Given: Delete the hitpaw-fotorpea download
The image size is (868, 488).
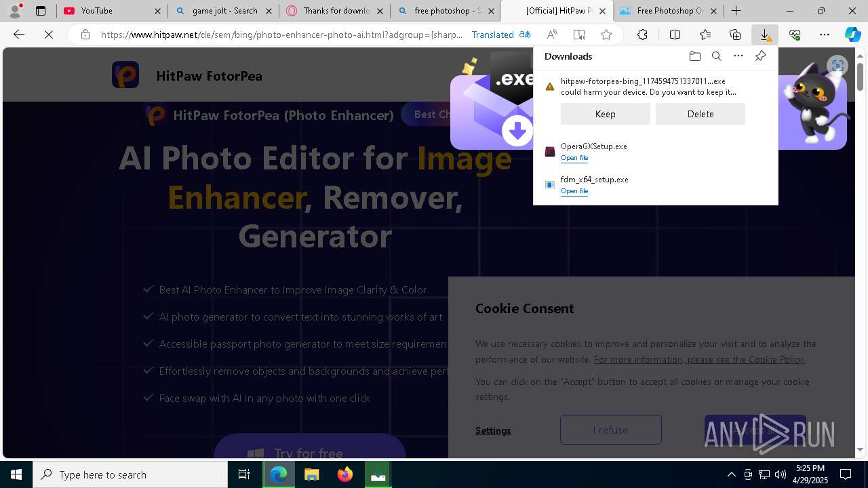Looking at the screenshot, I should [x=700, y=114].
